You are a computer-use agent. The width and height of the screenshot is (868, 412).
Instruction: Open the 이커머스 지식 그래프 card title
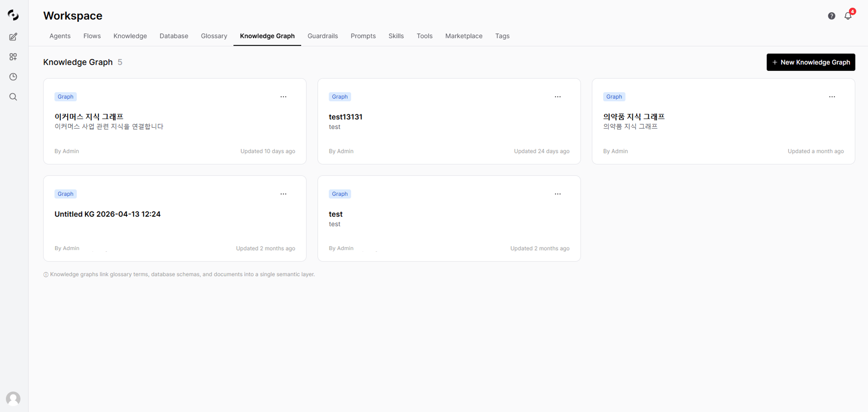point(89,117)
